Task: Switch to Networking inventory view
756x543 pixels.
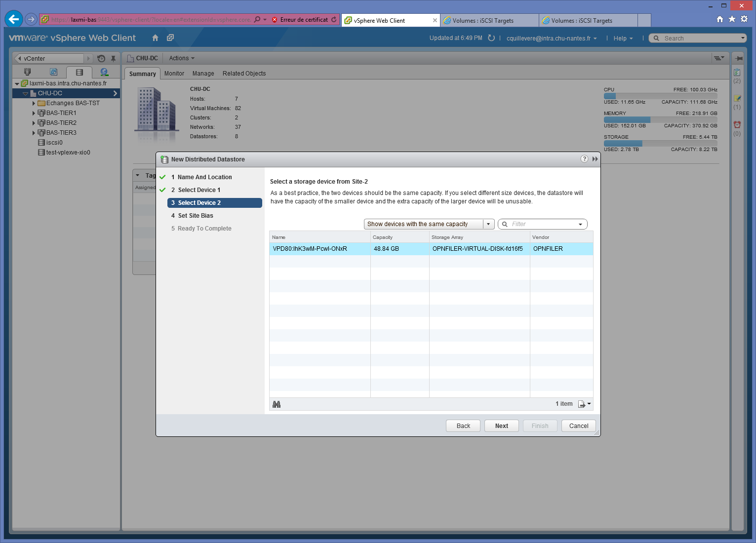Action: (x=104, y=72)
